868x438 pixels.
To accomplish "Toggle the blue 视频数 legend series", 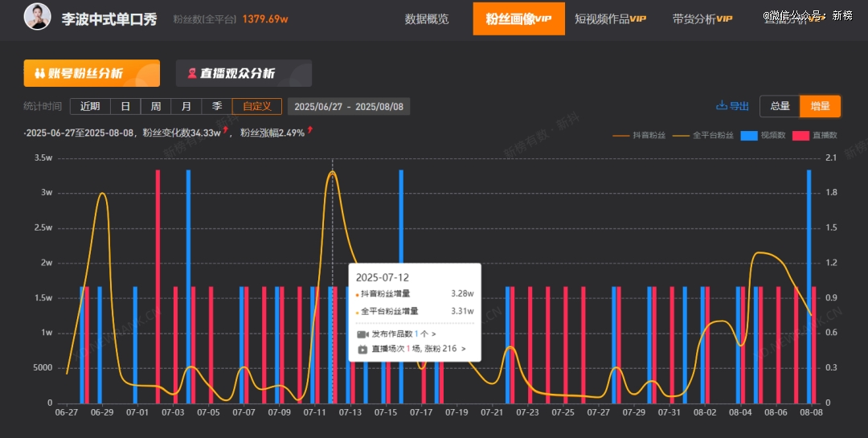I will click(x=763, y=135).
